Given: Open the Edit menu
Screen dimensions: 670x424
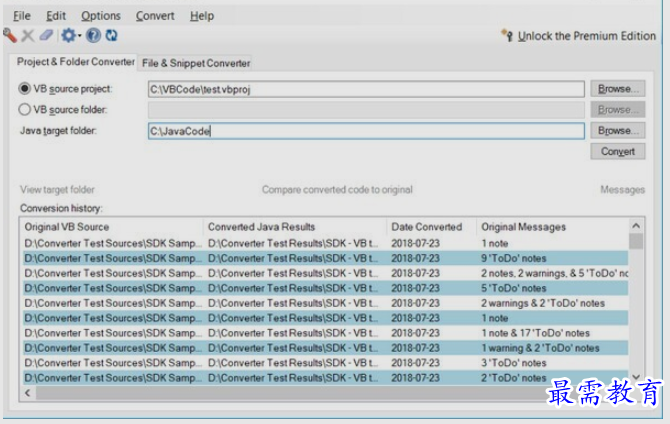Looking at the screenshot, I should point(56,16).
